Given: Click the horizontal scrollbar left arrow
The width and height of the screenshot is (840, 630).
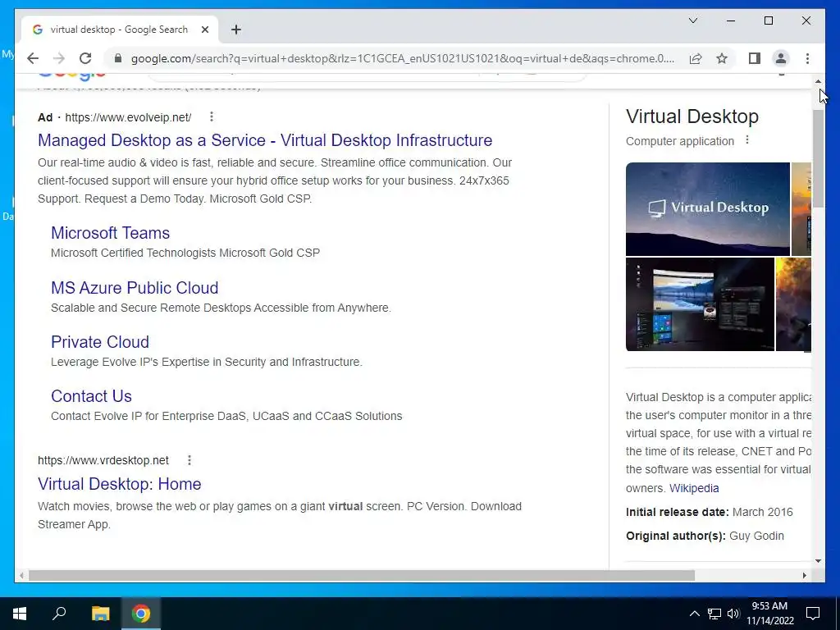Looking at the screenshot, I should click(x=21, y=575).
